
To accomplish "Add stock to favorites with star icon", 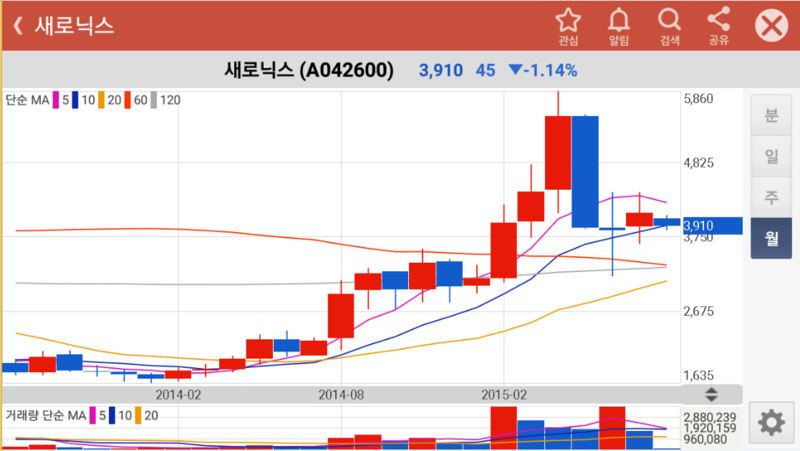I will point(568,25).
